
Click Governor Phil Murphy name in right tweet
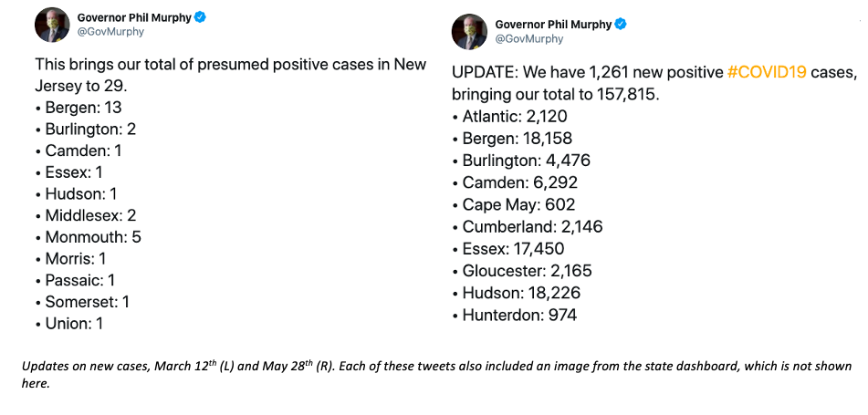(x=554, y=25)
